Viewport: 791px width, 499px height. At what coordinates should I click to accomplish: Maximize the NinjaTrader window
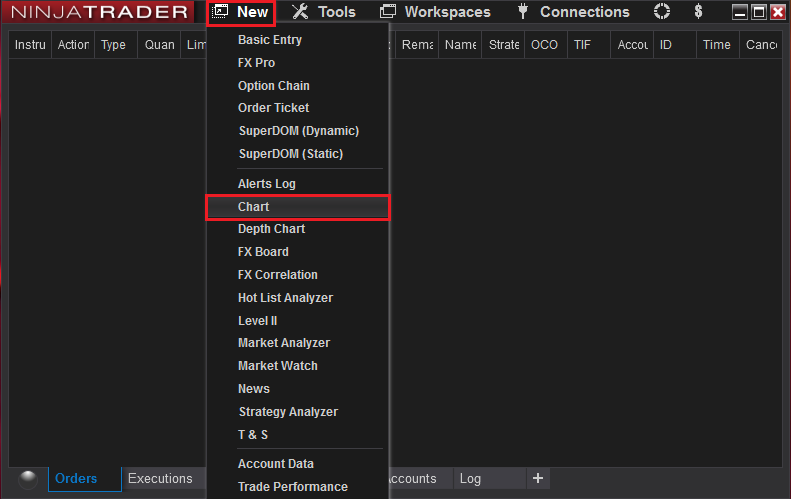[759, 12]
